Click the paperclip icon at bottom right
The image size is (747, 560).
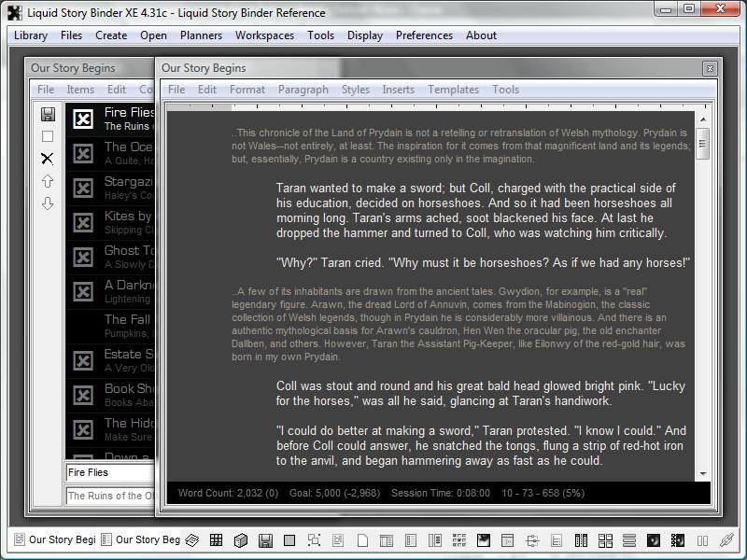point(726,540)
